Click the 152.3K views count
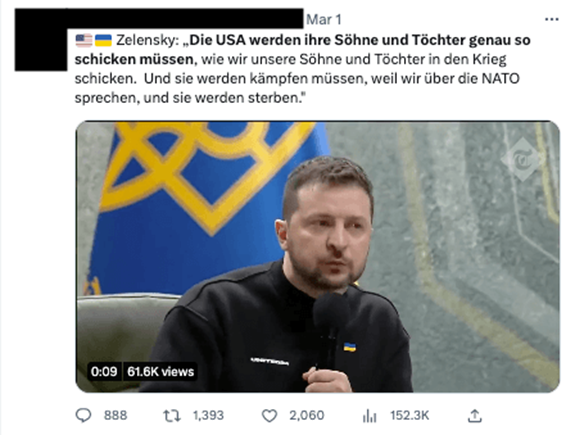Image resolution: width=575 pixels, height=435 pixels. tap(409, 415)
